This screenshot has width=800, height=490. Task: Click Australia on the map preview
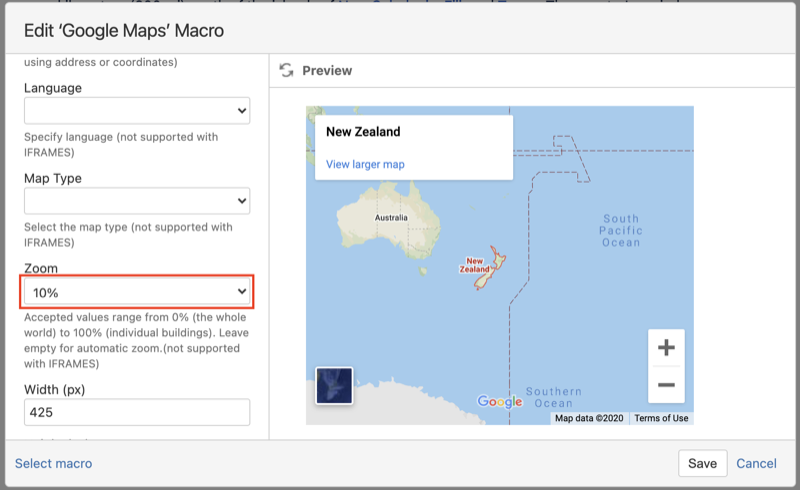coord(390,217)
